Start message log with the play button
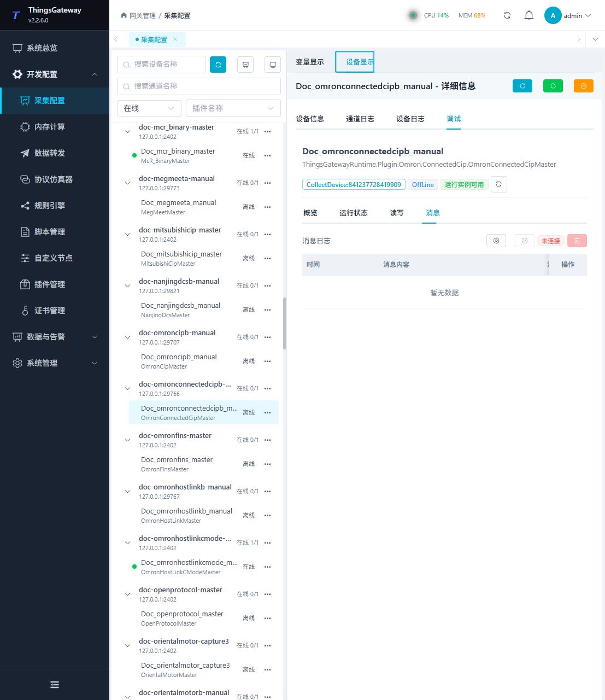605x700 pixels. pos(496,241)
